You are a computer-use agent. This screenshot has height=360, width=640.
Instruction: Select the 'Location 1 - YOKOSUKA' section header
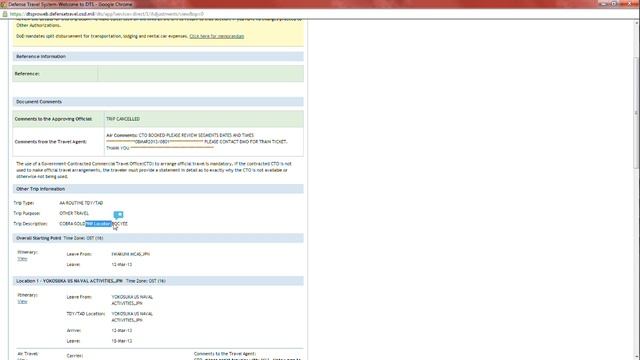pos(158,281)
